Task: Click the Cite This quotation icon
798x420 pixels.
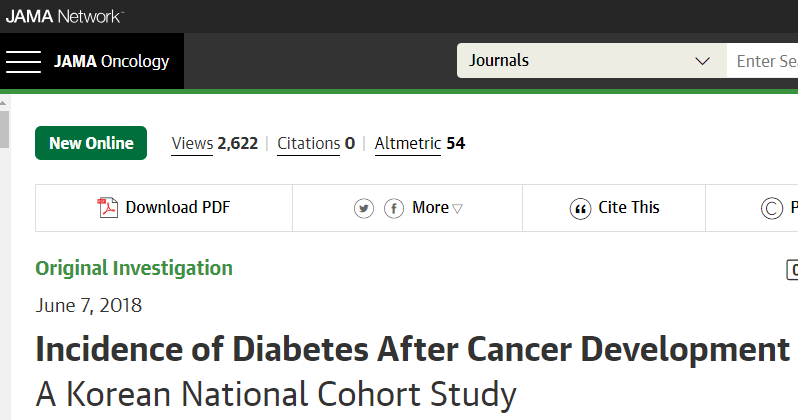Action: pyautogui.click(x=580, y=209)
